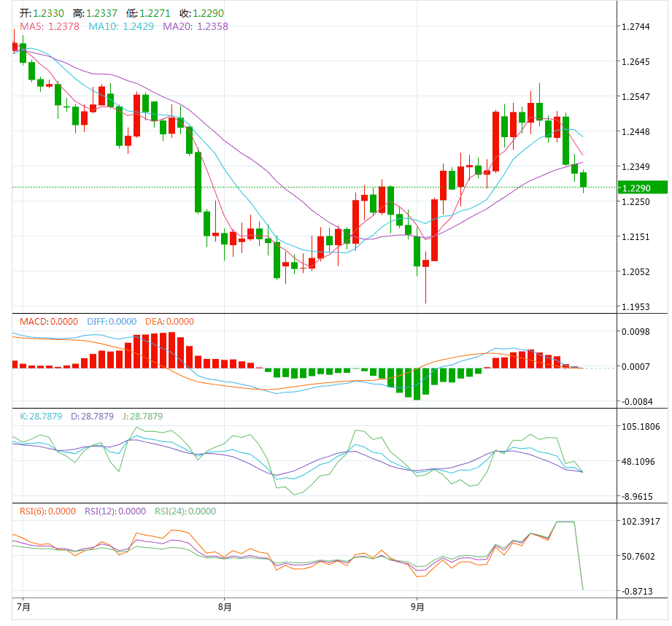Image resolution: width=672 pixels, height=626 pixels.
Task: Select the 9月 date axis marker
Action: [417, 606]
